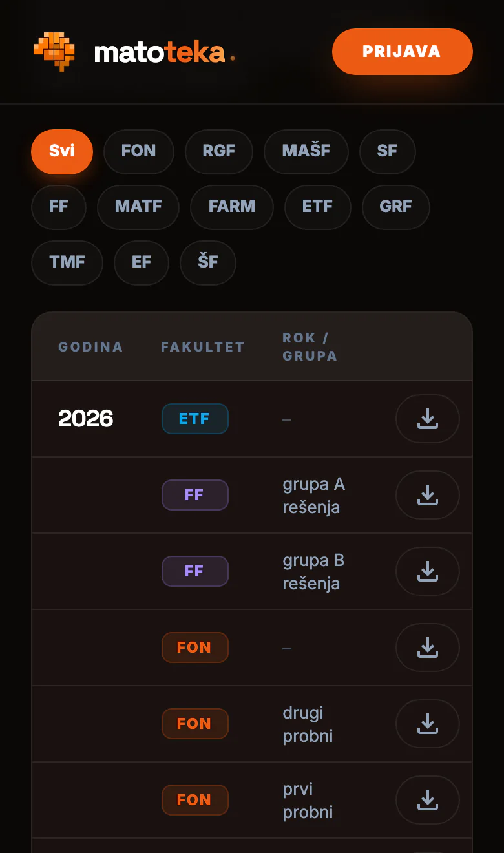Download the 2026 ETF exam file

[x=428, y=419]
